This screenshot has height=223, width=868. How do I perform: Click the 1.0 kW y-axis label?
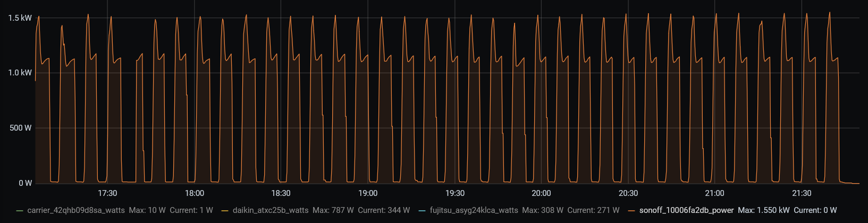point(20,73)
